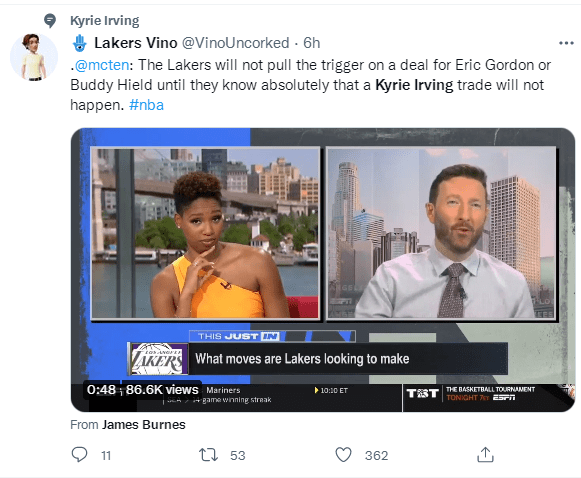Click the Lakers Vino profile avatar
Viewport: 581px width, 478px height.
[34, 57]
